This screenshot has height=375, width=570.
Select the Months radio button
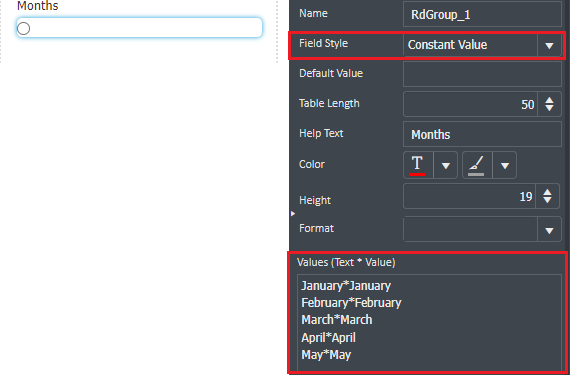[x=24, y=28]
